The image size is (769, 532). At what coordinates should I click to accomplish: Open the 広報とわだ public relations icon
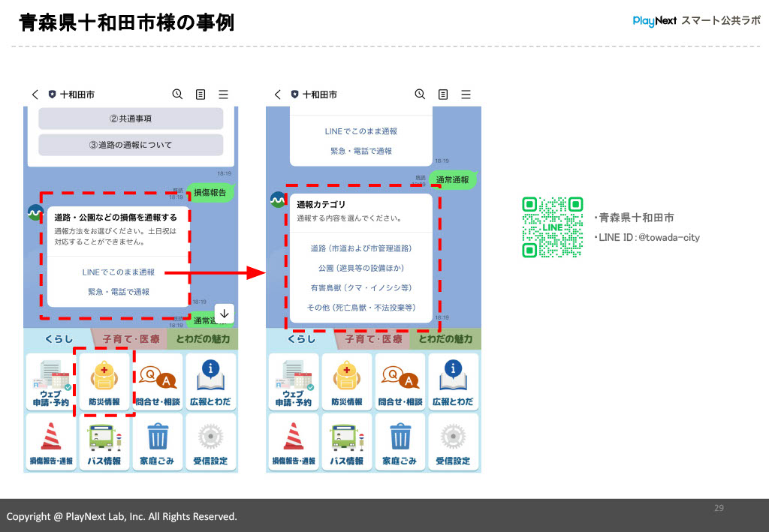[x=211, y=381]
